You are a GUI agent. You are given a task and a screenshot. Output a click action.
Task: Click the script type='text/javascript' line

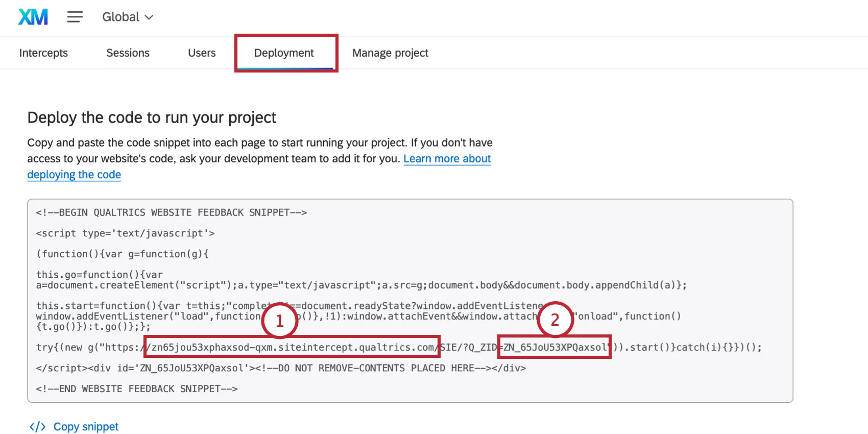click(x=125, y=233)
